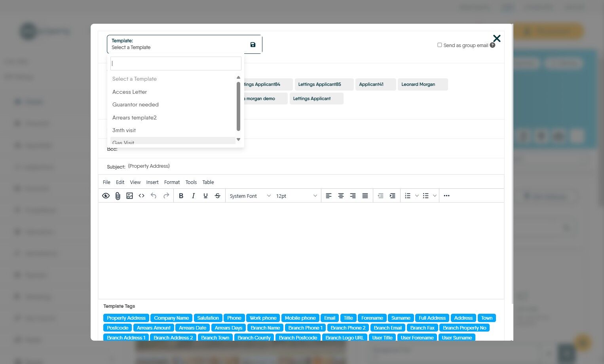Open the Edit menu
Image resolution: width=604 pixels, height=364 pixels.
[120, 182]
